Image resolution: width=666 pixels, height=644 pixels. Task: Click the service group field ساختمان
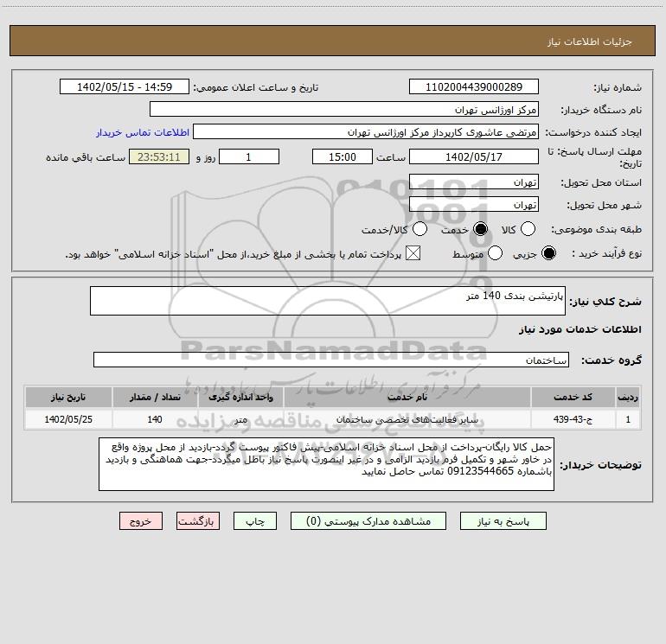tap(331, 360)
